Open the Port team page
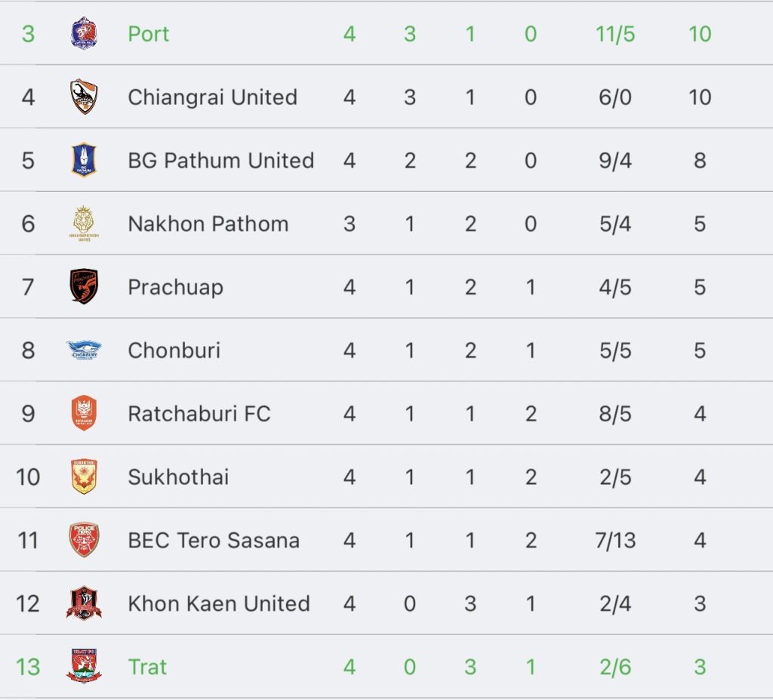The width and height of the screenshot is (773, 700). 149,33
